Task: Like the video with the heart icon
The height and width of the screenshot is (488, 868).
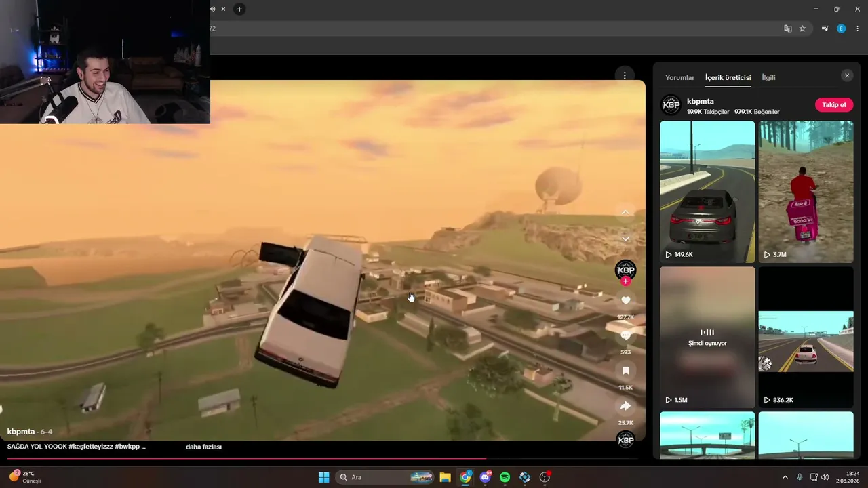Action: coord(625,300)
